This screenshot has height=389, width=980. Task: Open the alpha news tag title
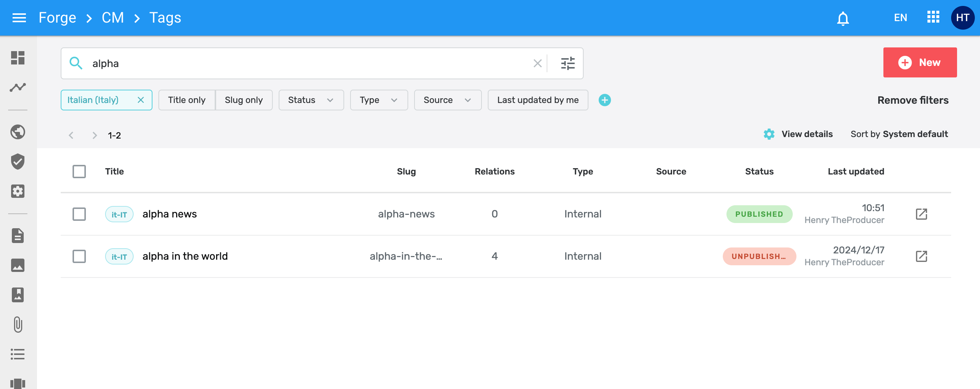point(170,214)
